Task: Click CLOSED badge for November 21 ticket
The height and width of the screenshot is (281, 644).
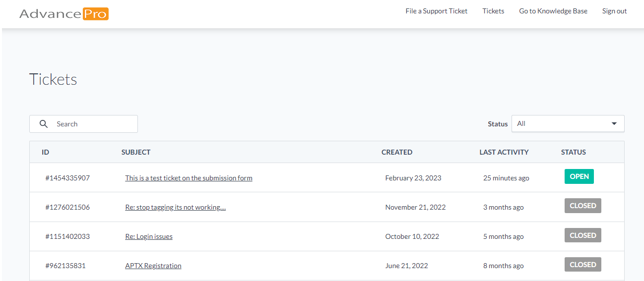Action: pos(582,206)
